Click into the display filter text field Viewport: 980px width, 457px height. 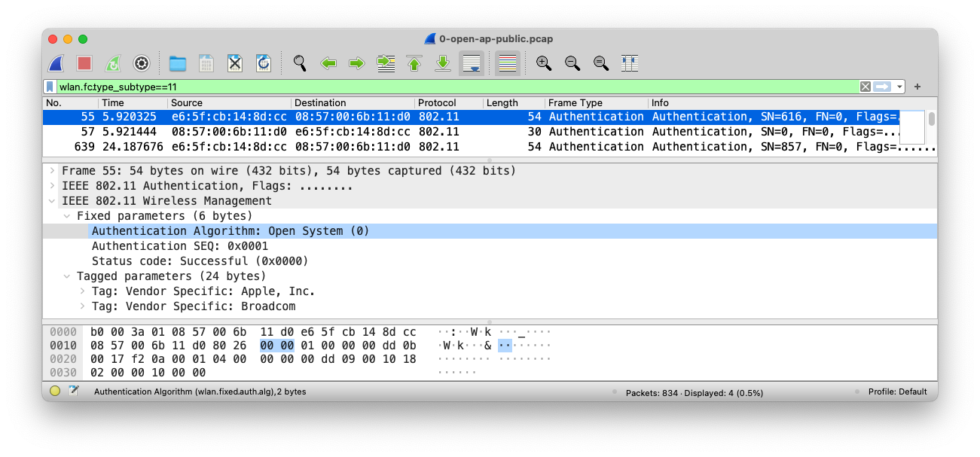(x=452, y=87)
